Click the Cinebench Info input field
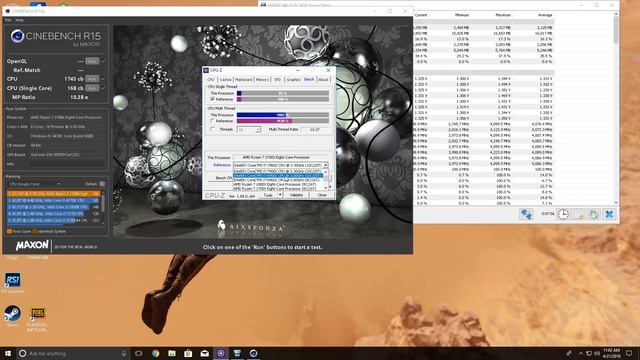 coord(67,164)
